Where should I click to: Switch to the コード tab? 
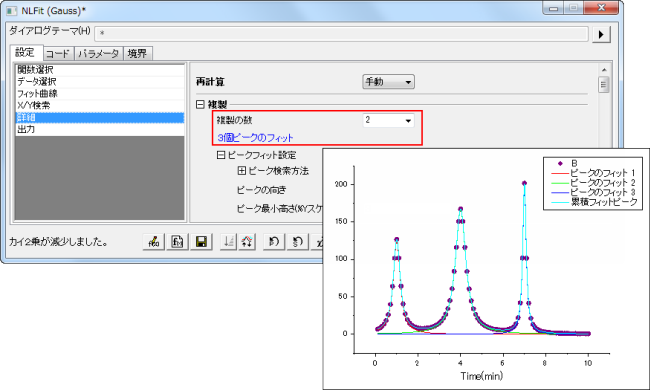58,53
